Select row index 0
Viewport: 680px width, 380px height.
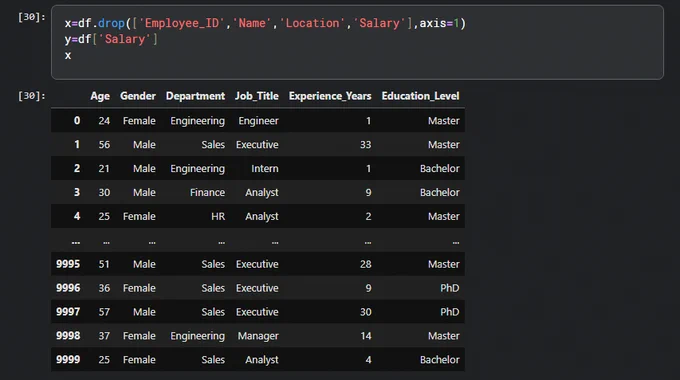click(77, 121)
